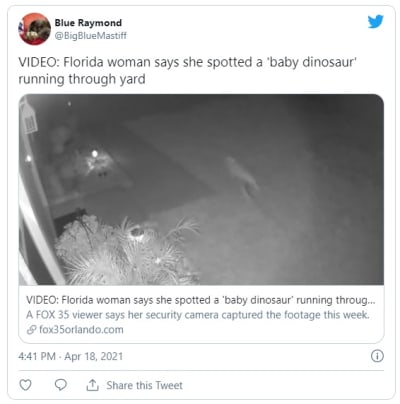Click the Share this Tweet text

[x=144, y=385]
